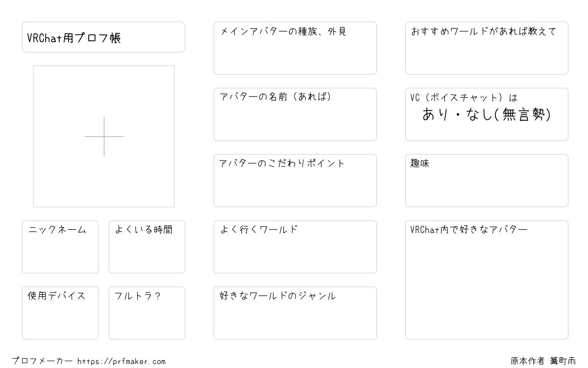Click the VRChat内で好きなアバター box
The height and width of the screenshot is (368, 588).
[487, 280]
